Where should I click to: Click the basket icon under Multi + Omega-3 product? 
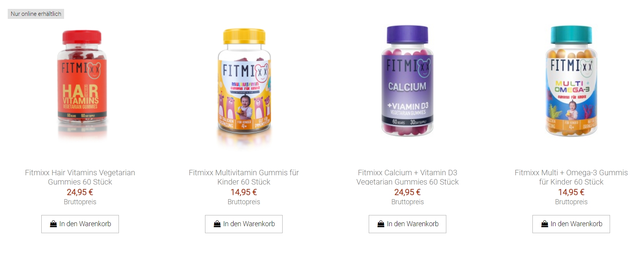pos(544,224)
